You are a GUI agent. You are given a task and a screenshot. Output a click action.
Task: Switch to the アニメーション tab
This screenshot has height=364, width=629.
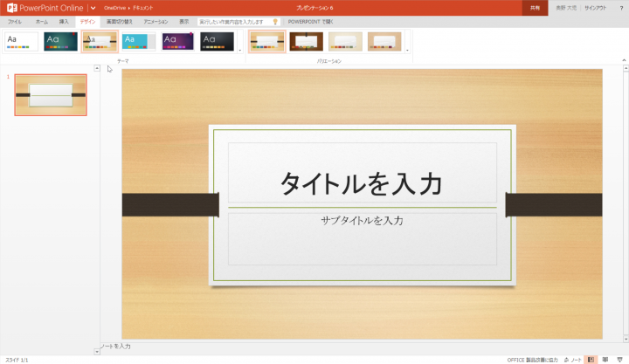[x=156, y=22]
